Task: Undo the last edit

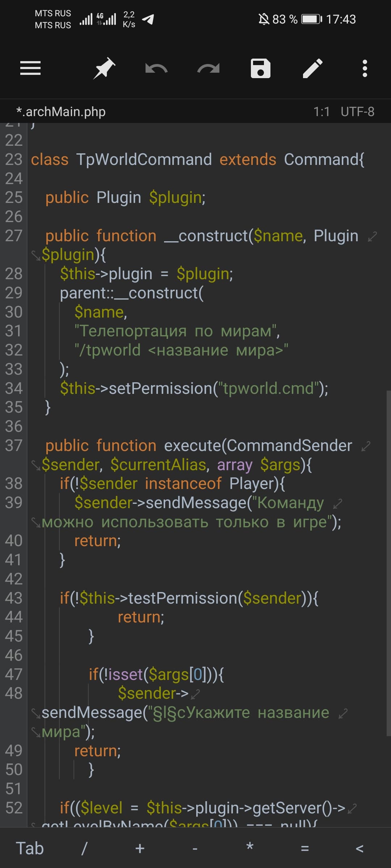Action: (156, 68)
